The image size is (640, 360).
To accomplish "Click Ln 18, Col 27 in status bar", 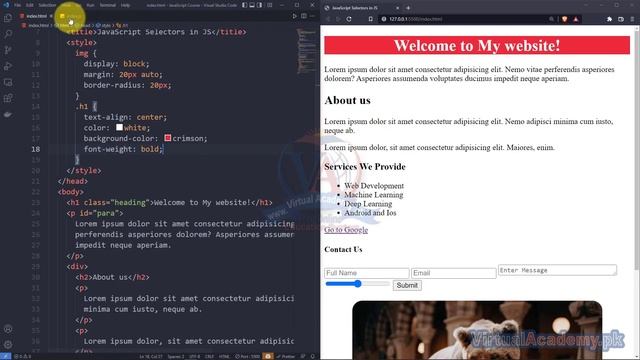I will pos(151,356).
